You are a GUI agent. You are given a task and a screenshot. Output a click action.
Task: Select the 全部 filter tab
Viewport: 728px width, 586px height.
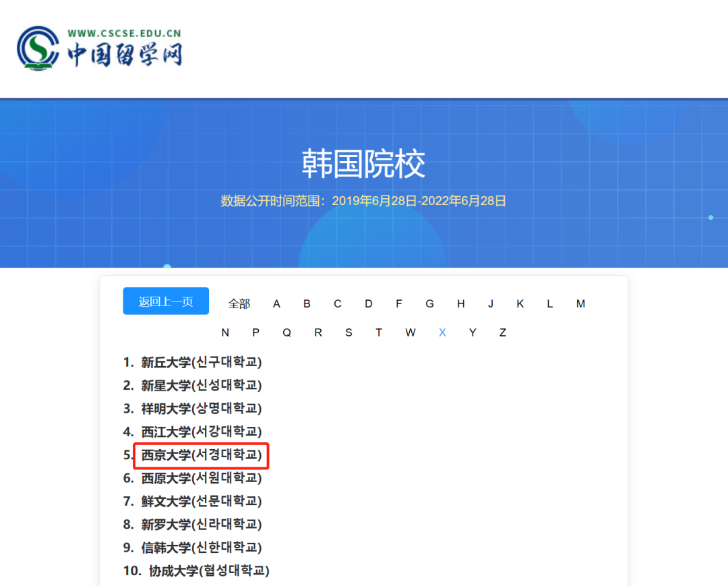239,304
